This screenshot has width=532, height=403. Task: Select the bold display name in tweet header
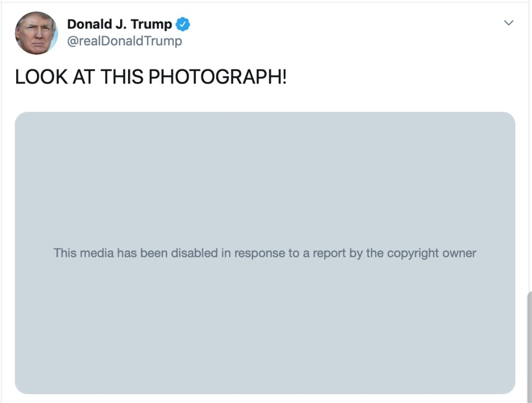(x=120, y=24)
